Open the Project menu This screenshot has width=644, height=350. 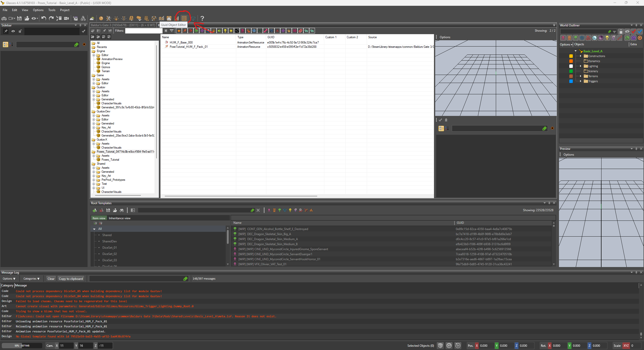pos(65,10)
